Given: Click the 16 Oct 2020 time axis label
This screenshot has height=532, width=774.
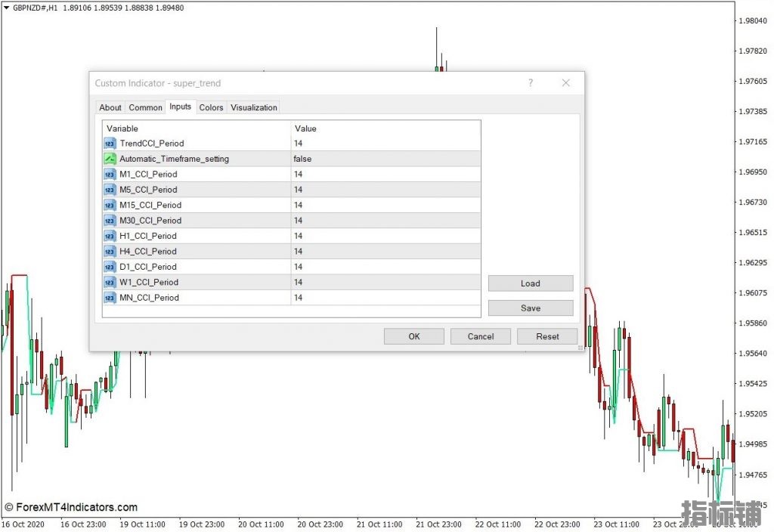Looking at the screenshot, I should point(23,524).
